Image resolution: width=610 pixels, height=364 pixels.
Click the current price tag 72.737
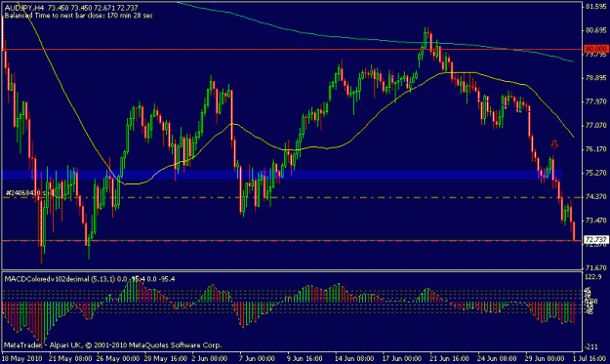[x=596, y=239]
